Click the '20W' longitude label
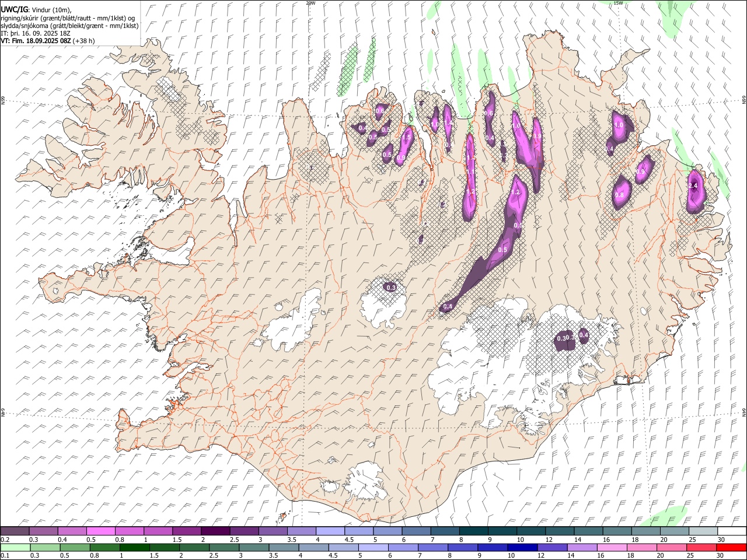 pyautogui.click(x=310, y=3)
